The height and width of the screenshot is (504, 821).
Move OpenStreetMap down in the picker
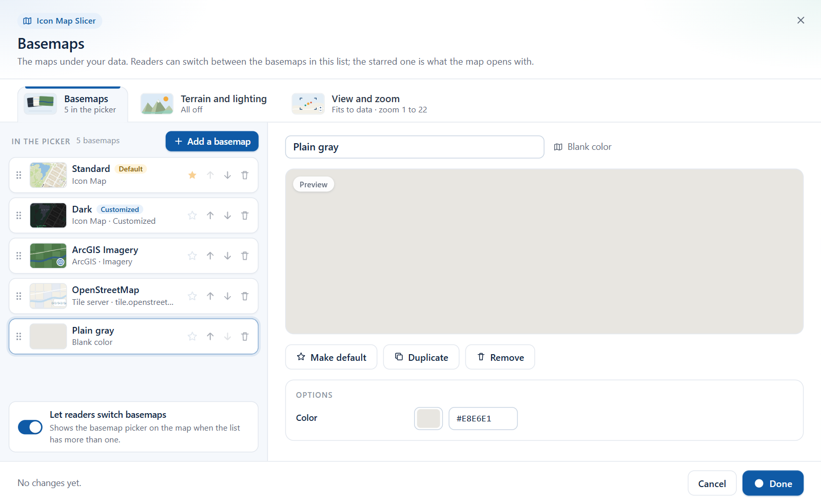point(227,296)
